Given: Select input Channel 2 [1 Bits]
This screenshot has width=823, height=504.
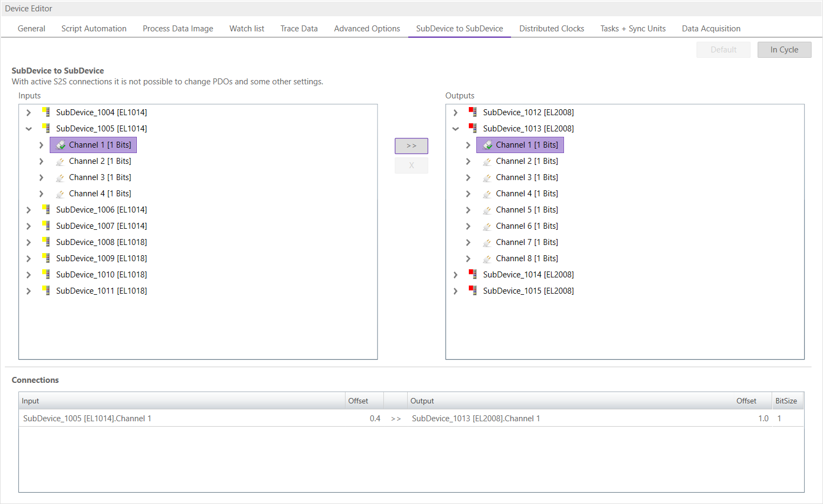Looking at the screenshot, I should [x=100, y=161].
